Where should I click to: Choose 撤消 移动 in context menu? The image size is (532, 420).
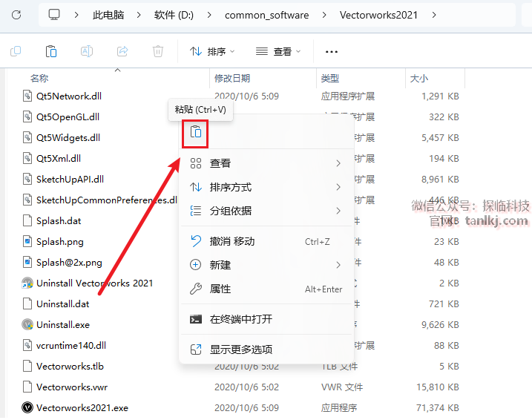pos(266,241)
